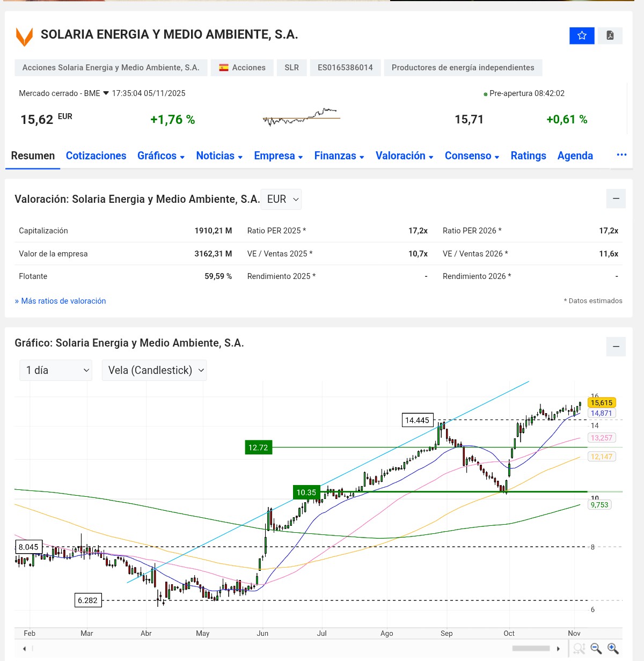Click the chart zoom in magnifier
The height and width of the screenshot is (661, 644).
613,649
